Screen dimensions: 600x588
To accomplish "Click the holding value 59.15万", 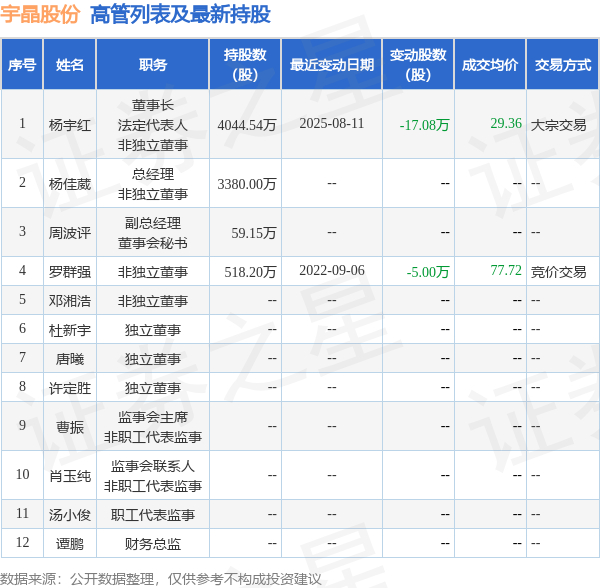I will [x=254, y=233].
